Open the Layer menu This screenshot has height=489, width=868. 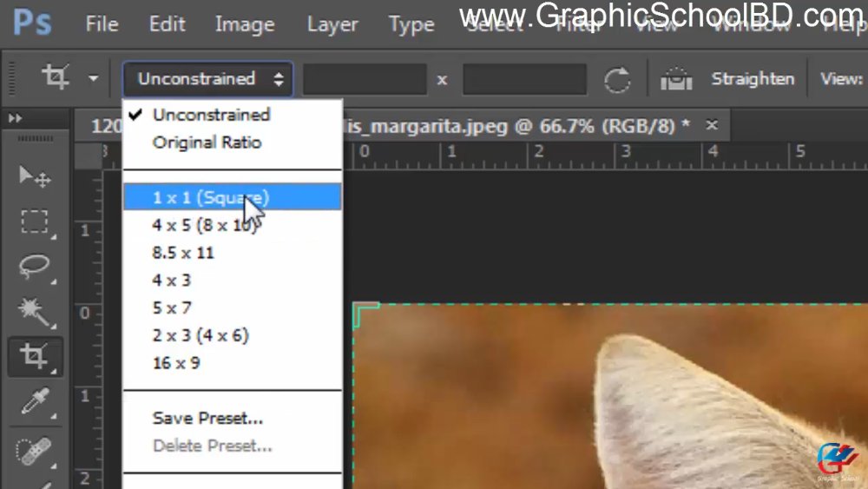click(332, 24)
